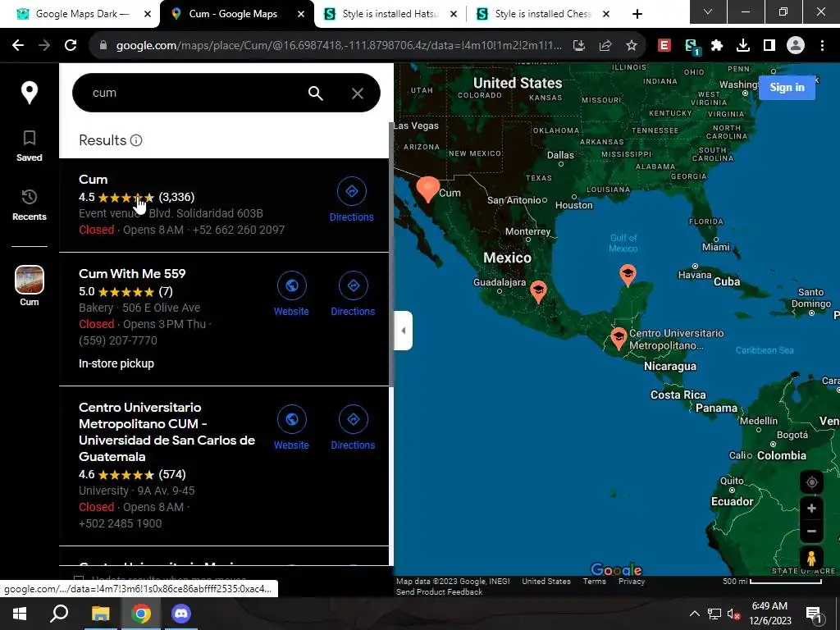
Task: Select the Centro Universitario Metropolitano CUM result title
Action: (x=167, y=431)
